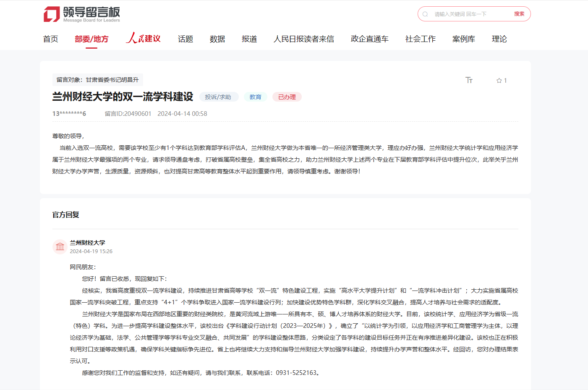Click the 投诉/求助 tag
The image size is (588, 390).
[219, 97]
